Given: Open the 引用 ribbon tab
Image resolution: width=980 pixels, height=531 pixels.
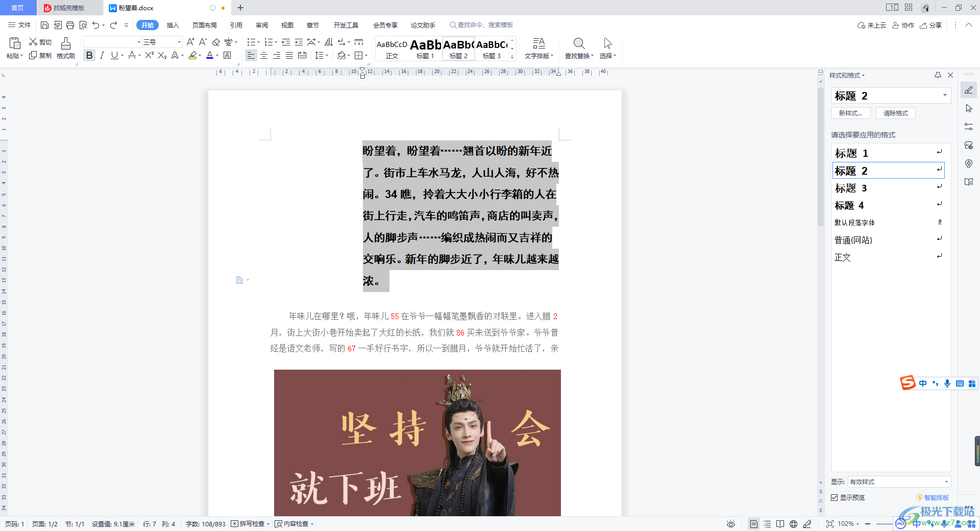Looking at the screenshot, I should (x=236, y=25).
